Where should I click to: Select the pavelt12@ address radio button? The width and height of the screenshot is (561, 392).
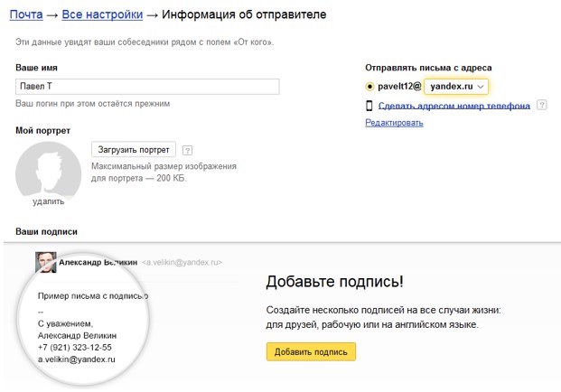click(x=369, y=87)
